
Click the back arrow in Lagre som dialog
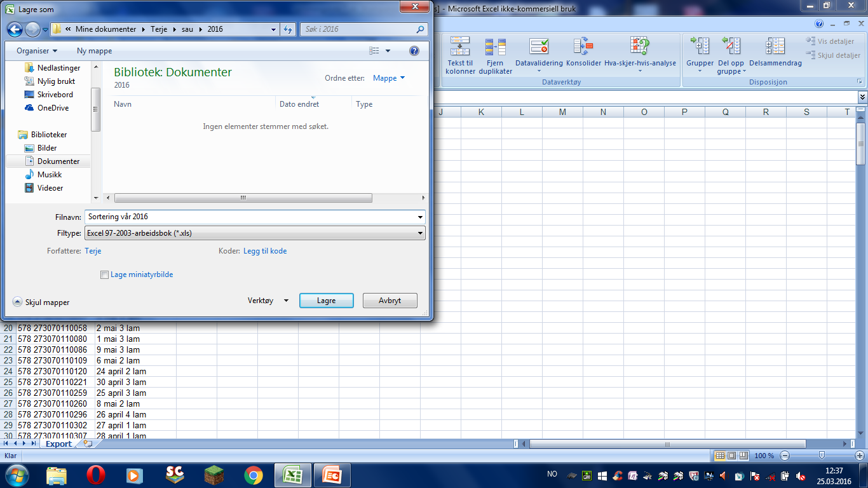(x=15, y=29)
